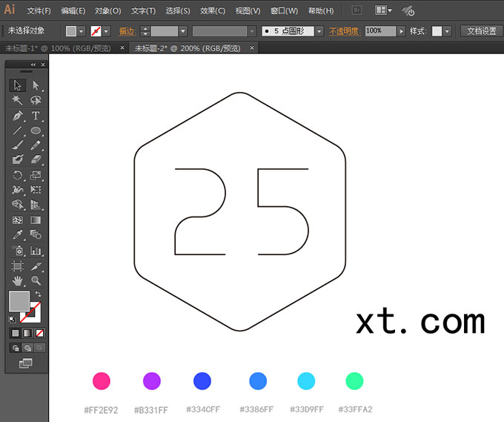Adjust the stroke weight stepper arrows
The width and height of the screenshot is (504, 422).
[145, 31]
